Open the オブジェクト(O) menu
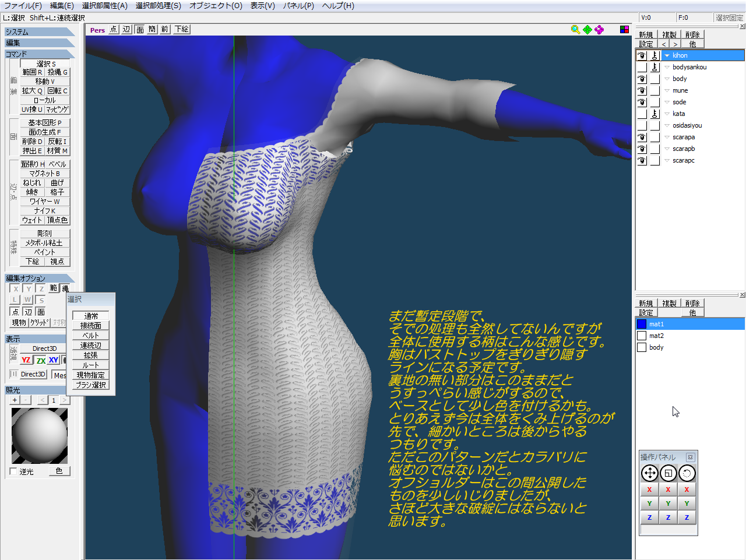Image resolution: width=746 pixels, height=560 pixels. click(215, 6)
